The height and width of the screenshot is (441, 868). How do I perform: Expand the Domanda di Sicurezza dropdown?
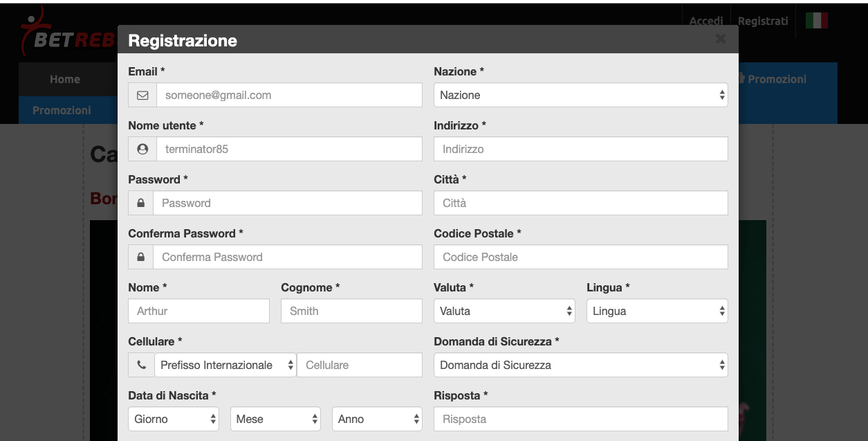581,365
